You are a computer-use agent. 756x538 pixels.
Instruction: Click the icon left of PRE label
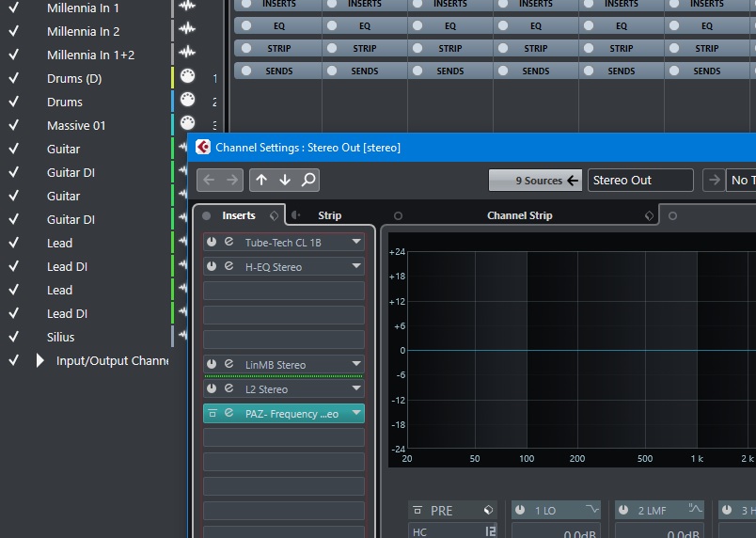point(417,510)
